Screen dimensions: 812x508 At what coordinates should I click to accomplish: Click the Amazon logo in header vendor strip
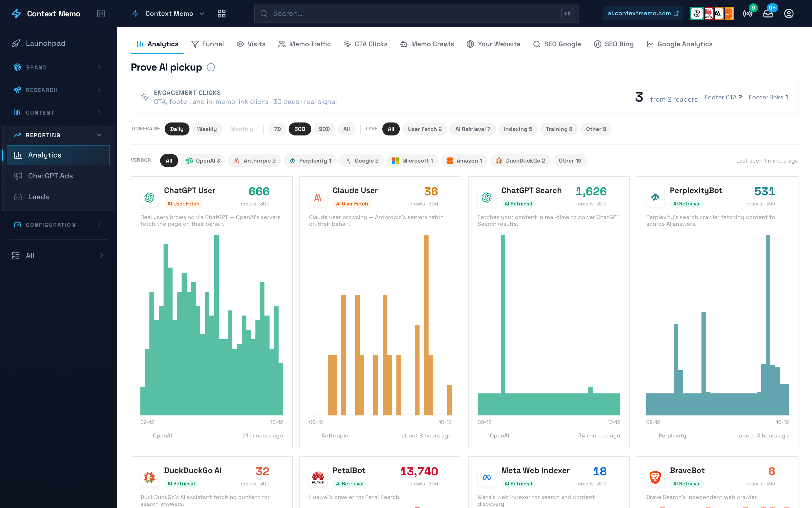(x=729, y=14)
